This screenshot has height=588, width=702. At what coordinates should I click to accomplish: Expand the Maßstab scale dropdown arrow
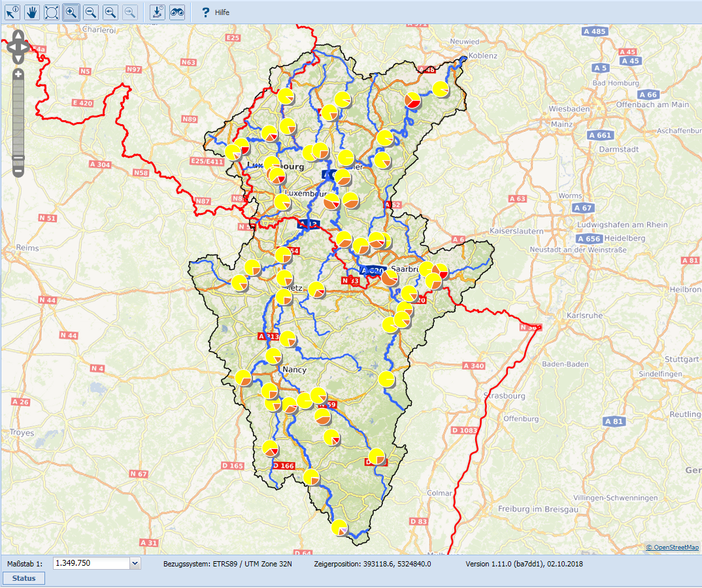pyautogui.click(x=135, y=563)
